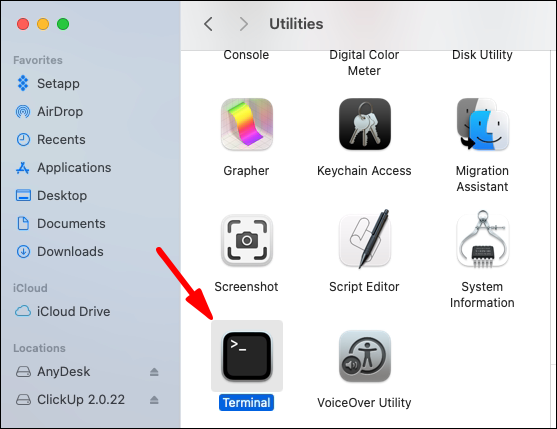Viewport: 557px width, 429px height.
Task: Select the System Information icon
Action: (x=483, y=239)
